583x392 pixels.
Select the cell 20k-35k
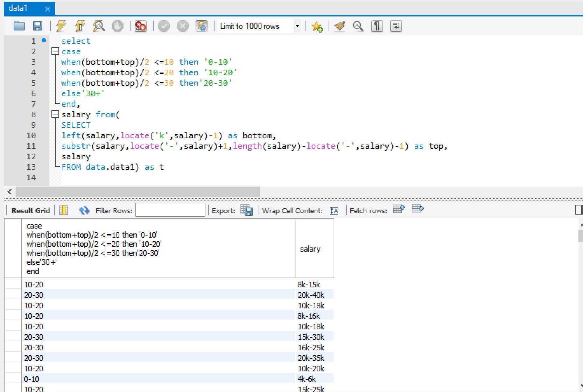(x=315, y=358)
